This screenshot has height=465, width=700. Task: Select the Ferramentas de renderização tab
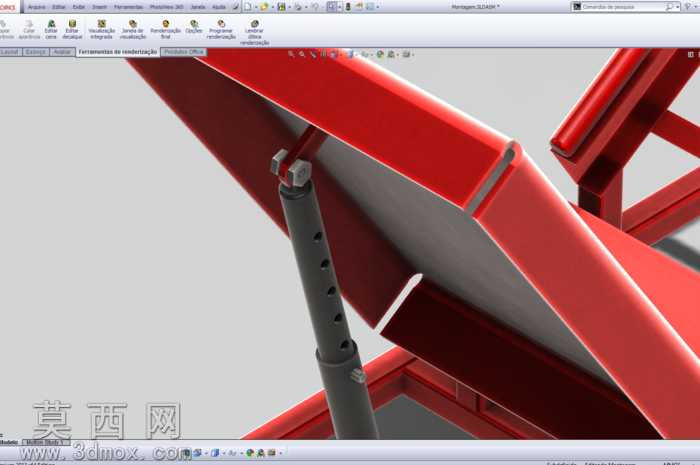118,52
